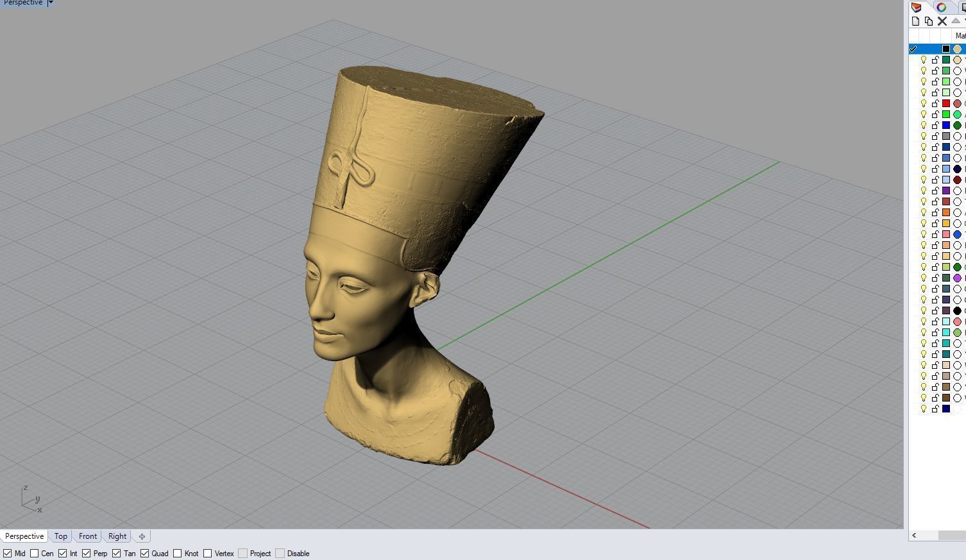Open the color wheel panel tab

[941, 7]
